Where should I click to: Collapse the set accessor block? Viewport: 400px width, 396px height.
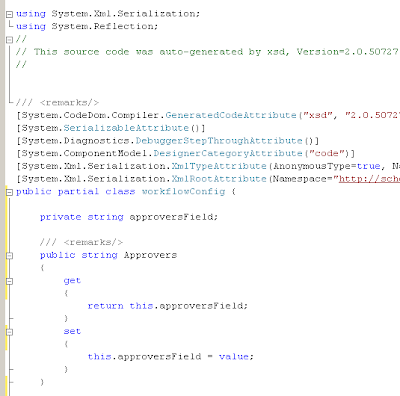pos(9,332)
